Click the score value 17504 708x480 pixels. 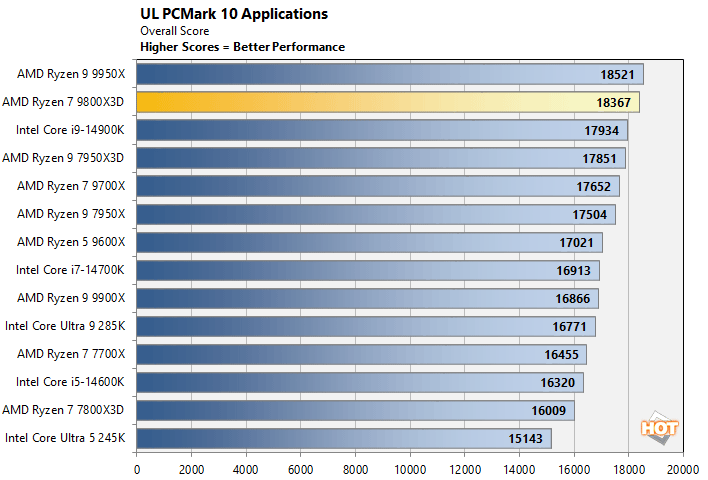click(590, 215)
